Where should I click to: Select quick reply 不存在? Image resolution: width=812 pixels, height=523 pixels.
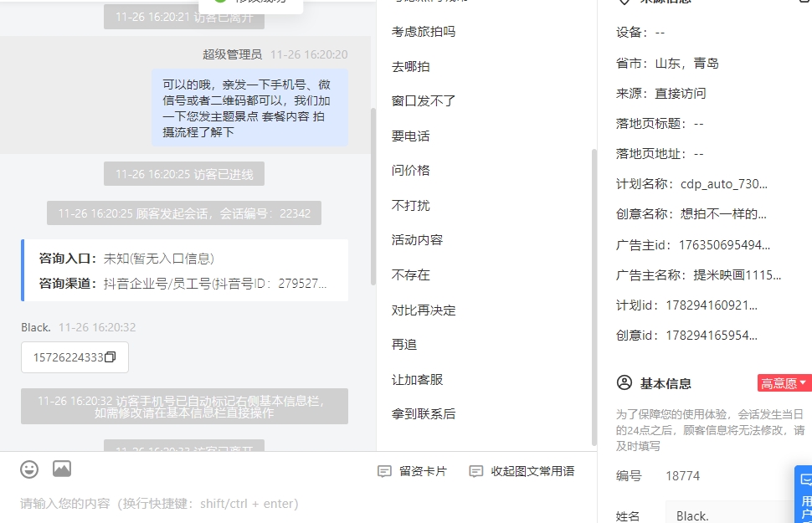[x=411, y=275]
